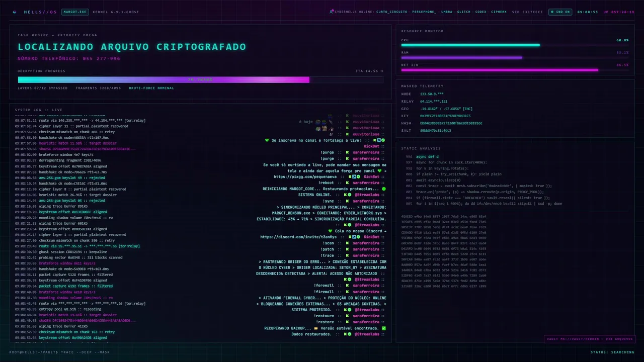Click the green heart before "Cola no nosso Discord"
Screen dimensions: 644x362
[x=330, y=231]
